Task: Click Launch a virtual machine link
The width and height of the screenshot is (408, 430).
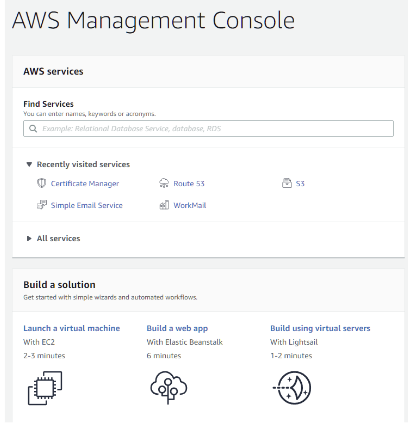Action: coord(72,328)
